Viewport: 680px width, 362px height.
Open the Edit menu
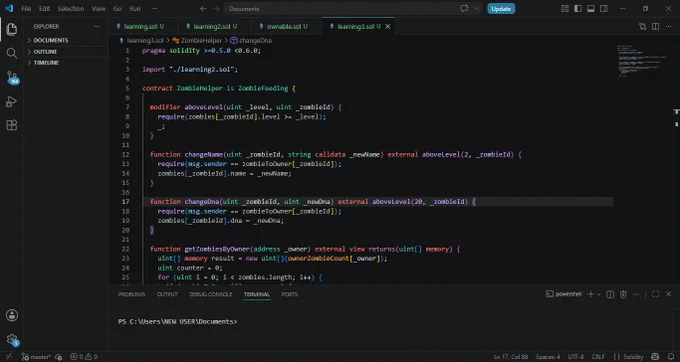(44, 9)
